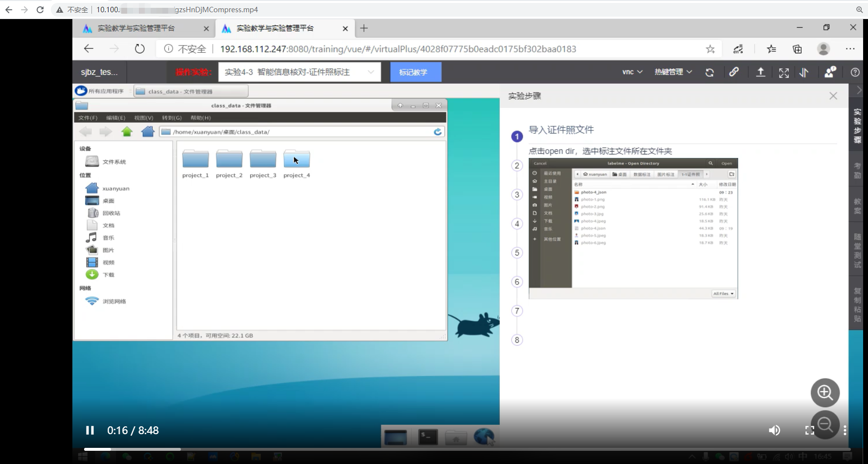Open a new browser tab
Viewport: 868px width, 464px height.
[364, 28]
